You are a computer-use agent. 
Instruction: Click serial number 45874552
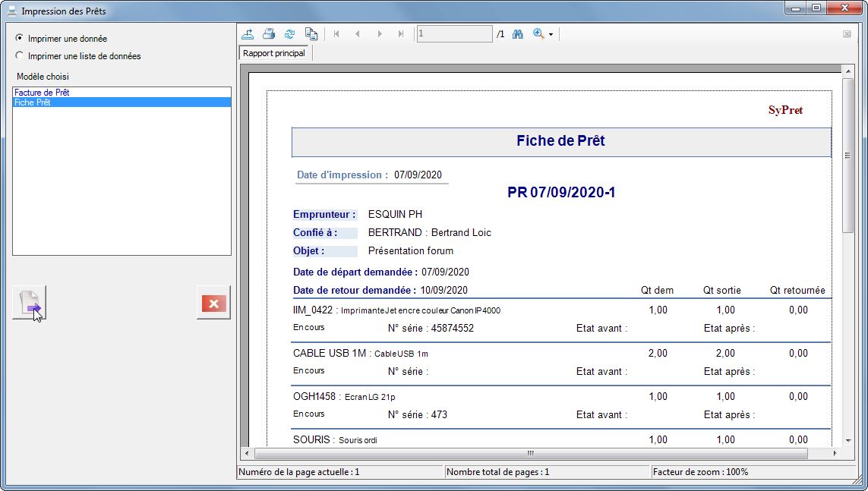point(453,329)
